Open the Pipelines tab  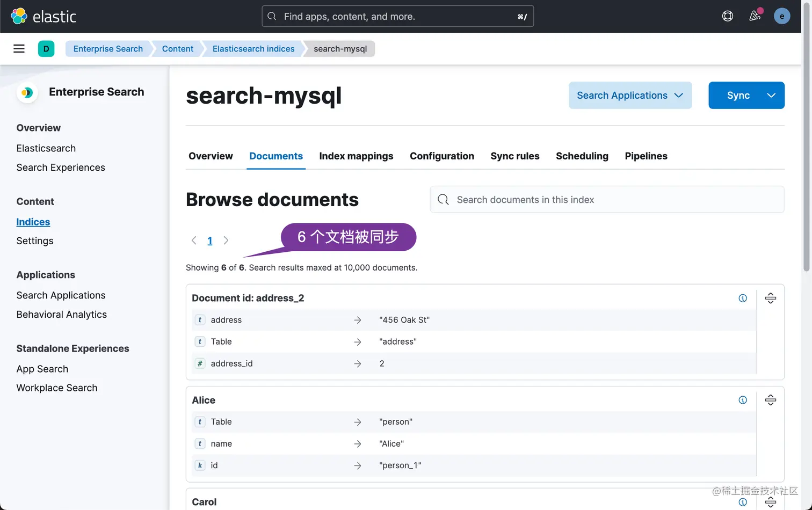pos(646,156)
